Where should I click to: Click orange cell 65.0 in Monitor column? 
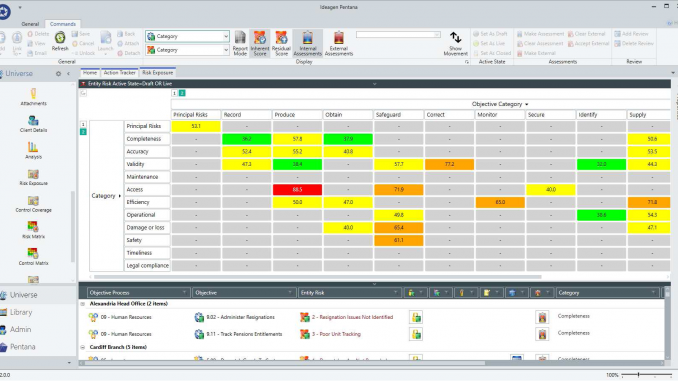500,202
